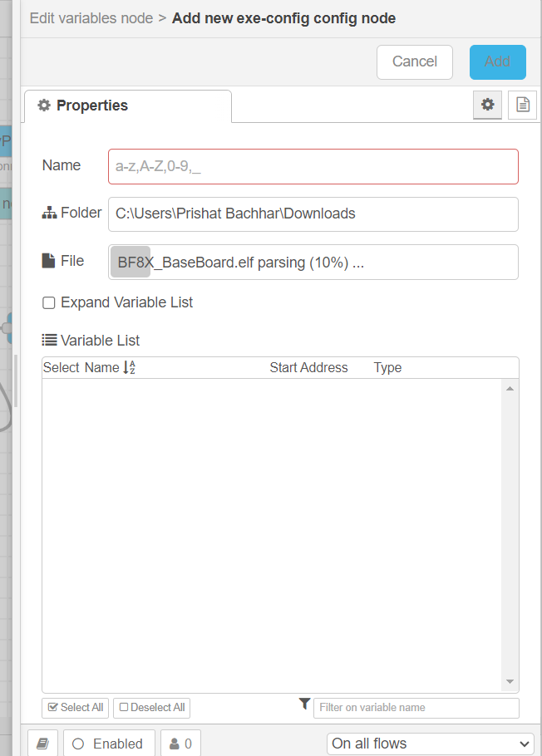
Task: Click the help book icon in footer
Action: [43, 743]
